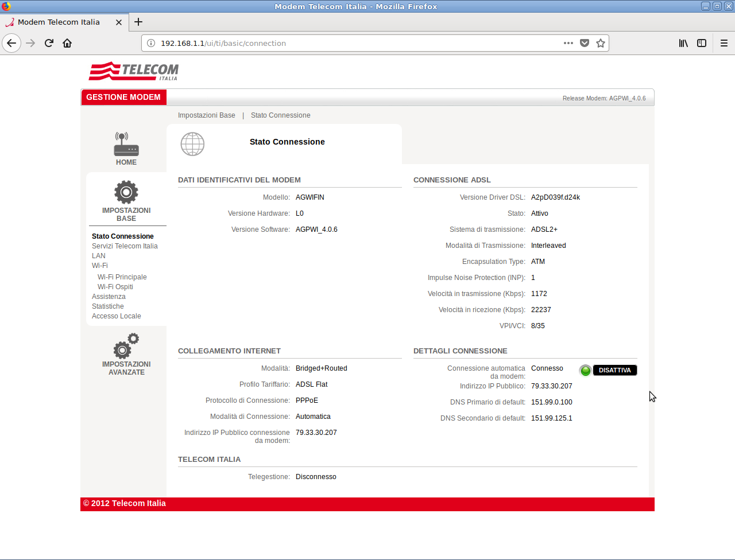
Task: Click the forward navigation arrow
Action: click(x=30, y=43)
